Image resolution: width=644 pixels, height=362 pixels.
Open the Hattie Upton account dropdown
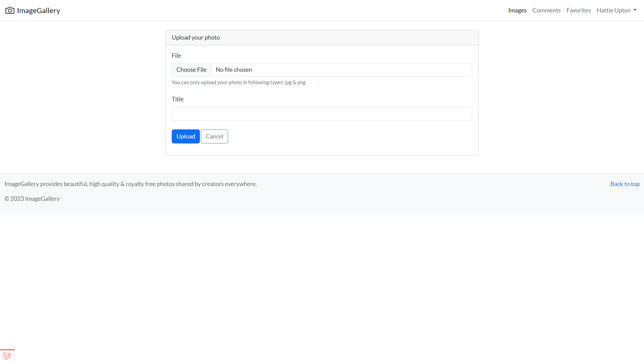[x=616, y=10]
